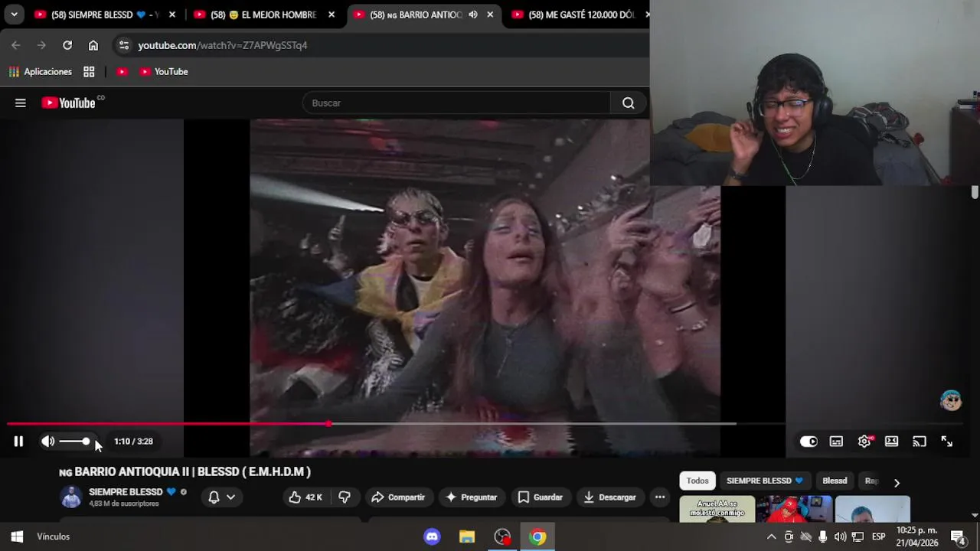Like the video, 42 K
Screen dimensions: 980x551
coord(305,497)
